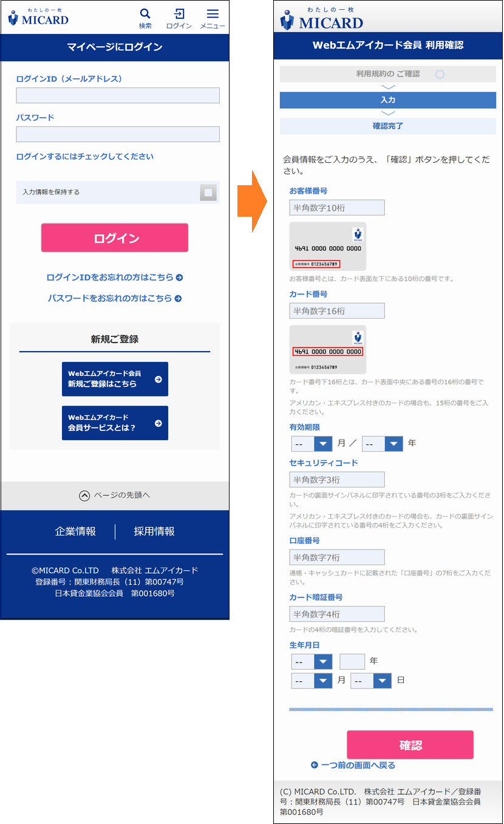504x824 pixels.
Task: Click the パスワードをお忘れの方はこちら link
Action: pos(115,298)
